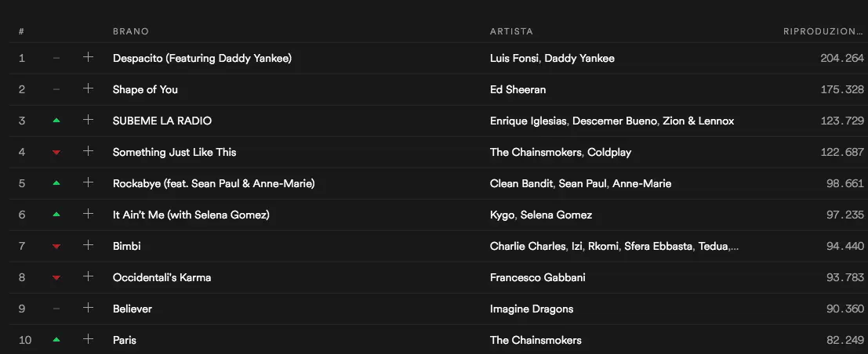Click the BRANO column header
The width and height of the screenshot is (868, 354).
point(130,31)
